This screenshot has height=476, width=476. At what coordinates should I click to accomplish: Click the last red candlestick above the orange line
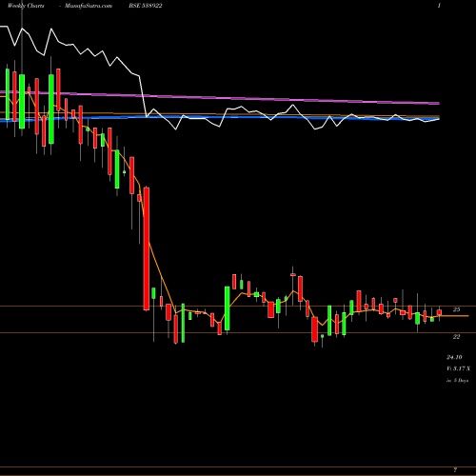[439, 312]
